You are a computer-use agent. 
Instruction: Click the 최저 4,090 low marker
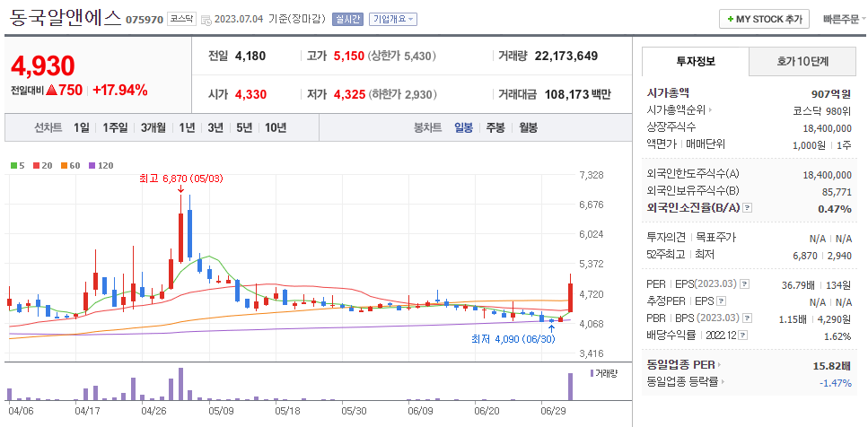[513, 338]
